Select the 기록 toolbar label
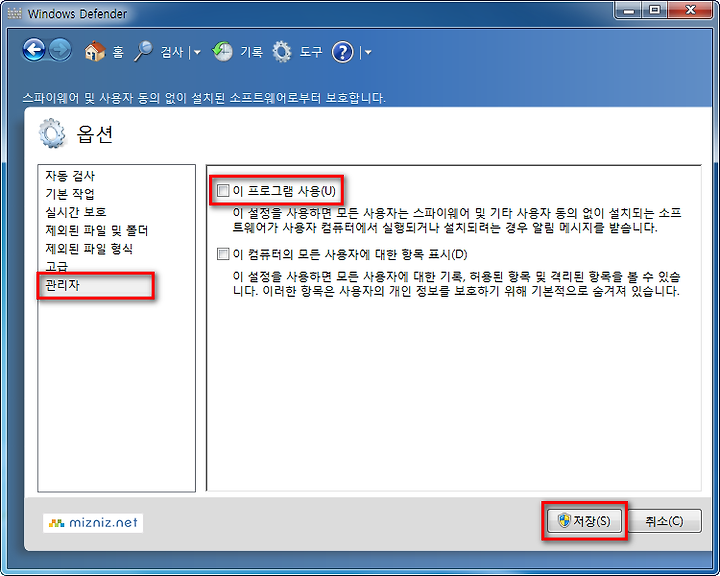Screen dimensions: 720x576 (x=252, y=52)
